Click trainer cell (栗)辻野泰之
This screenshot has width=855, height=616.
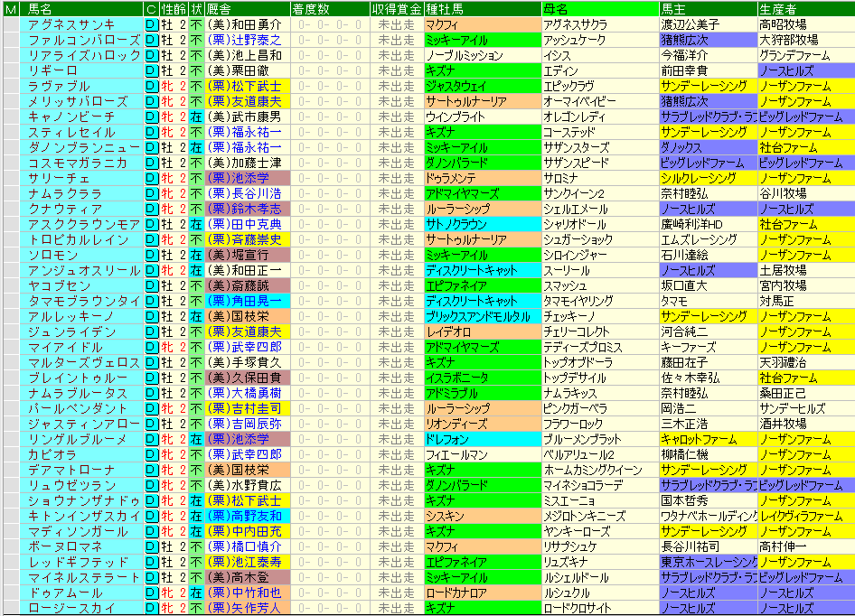(x=247, y=41)
